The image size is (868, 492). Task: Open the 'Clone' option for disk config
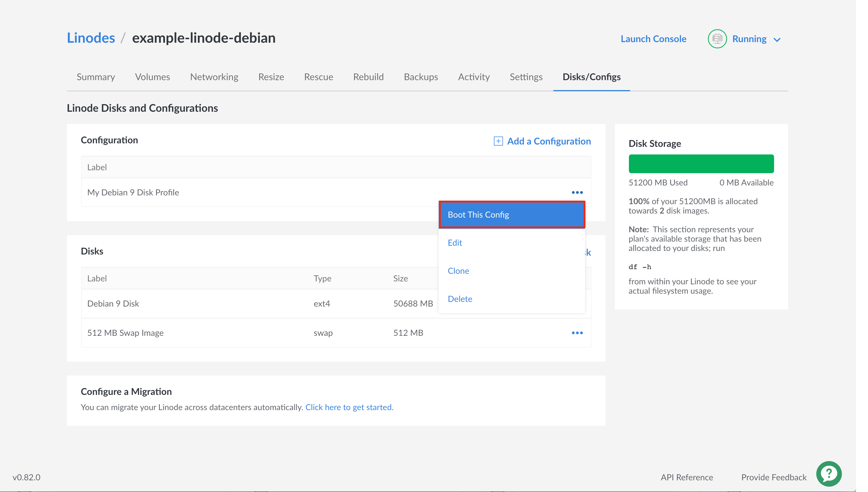coord(459,270)
